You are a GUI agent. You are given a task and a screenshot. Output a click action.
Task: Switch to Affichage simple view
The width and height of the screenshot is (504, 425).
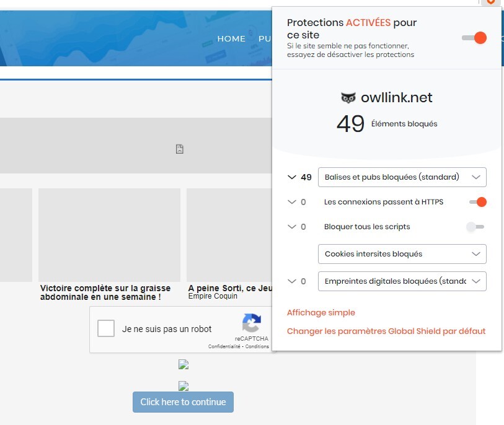[321, 313]
